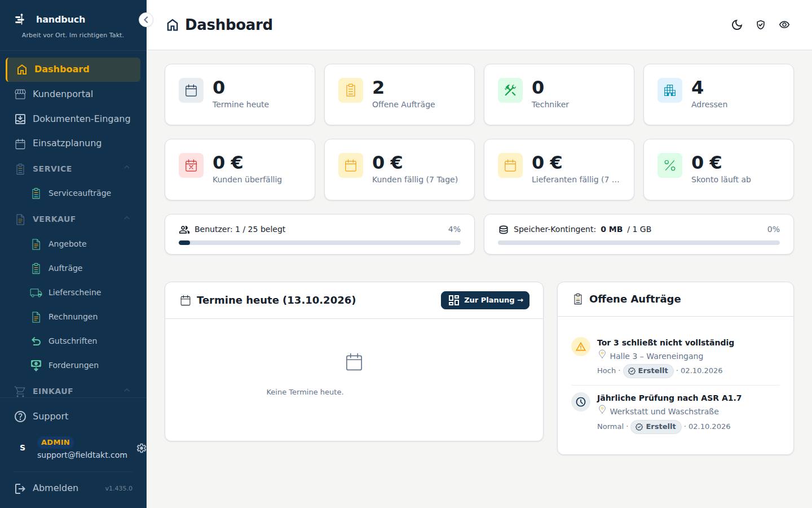Open order Jährliche Prüfung nach ASR A1.7
The height and width of the screenshot is (508, 812).
[669, 398]
